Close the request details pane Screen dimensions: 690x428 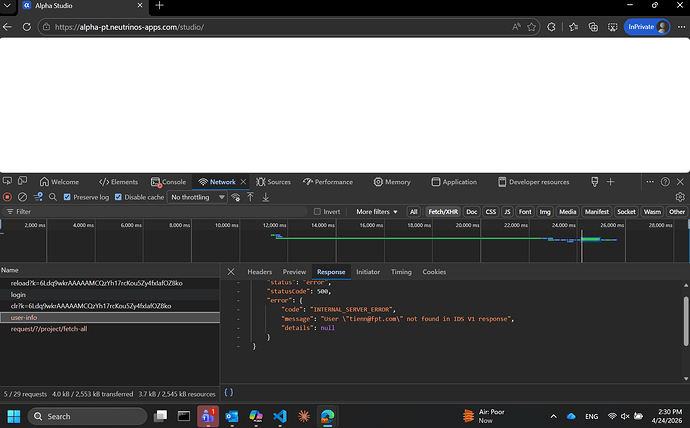231,272
